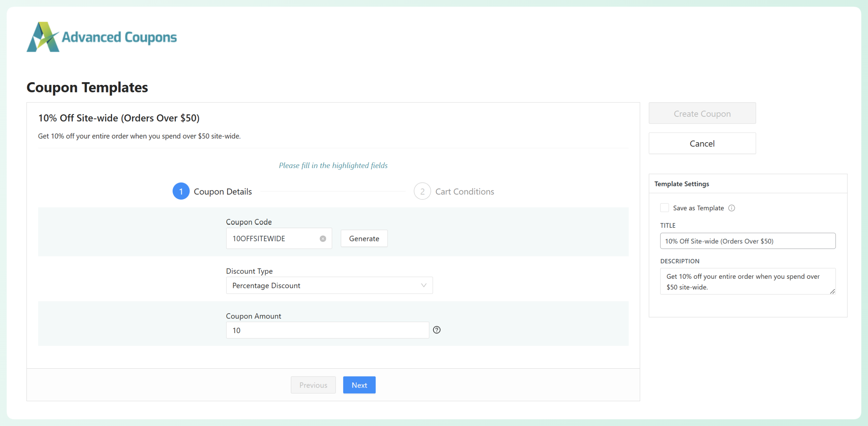Viewport: 868px width, 426px height.
Task: Switch to the Cart Conditions step
Action: (x=464, y=192)
